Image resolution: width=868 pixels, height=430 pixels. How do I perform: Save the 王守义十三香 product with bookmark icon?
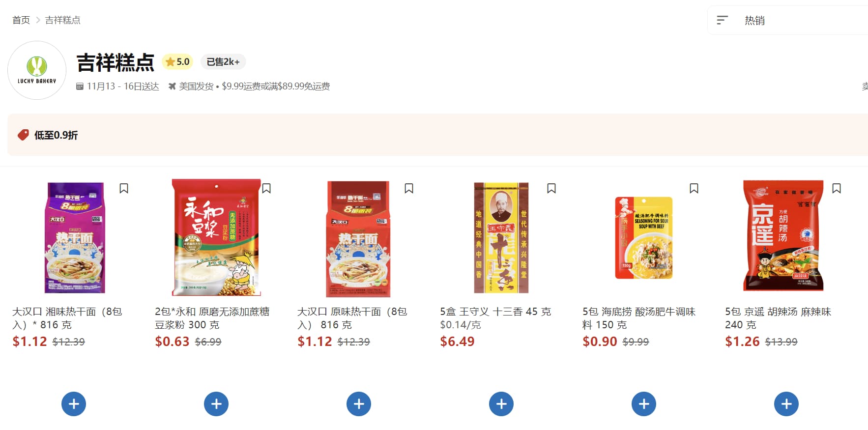(x=551, y=188)
